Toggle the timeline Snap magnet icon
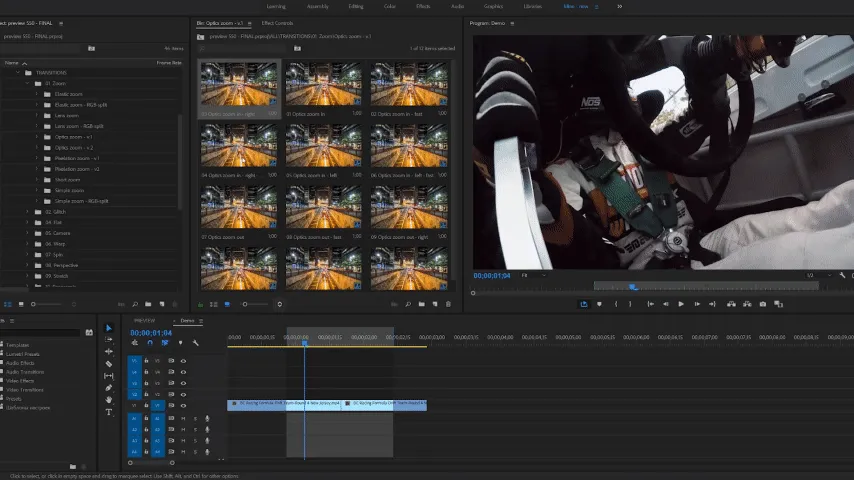This screenshot has height=480, width=854. 150,343
